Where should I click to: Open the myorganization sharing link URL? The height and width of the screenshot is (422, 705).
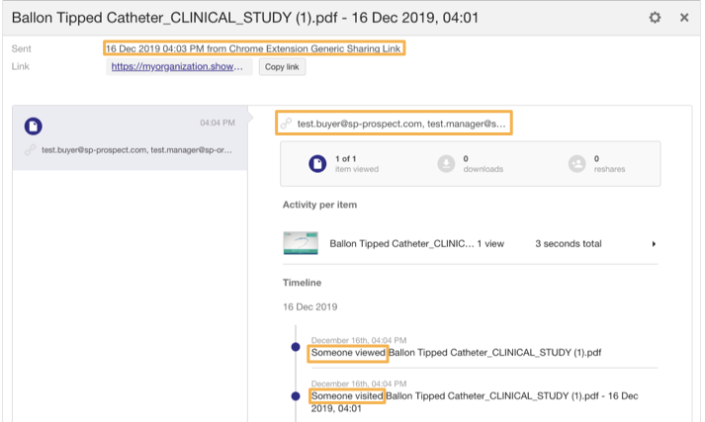[x=179, y=67]
